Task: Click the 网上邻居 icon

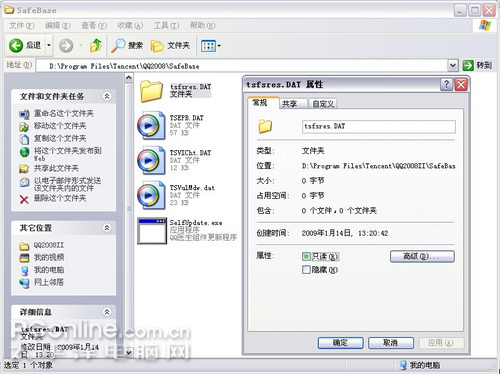Action: (x=24, y=283)
